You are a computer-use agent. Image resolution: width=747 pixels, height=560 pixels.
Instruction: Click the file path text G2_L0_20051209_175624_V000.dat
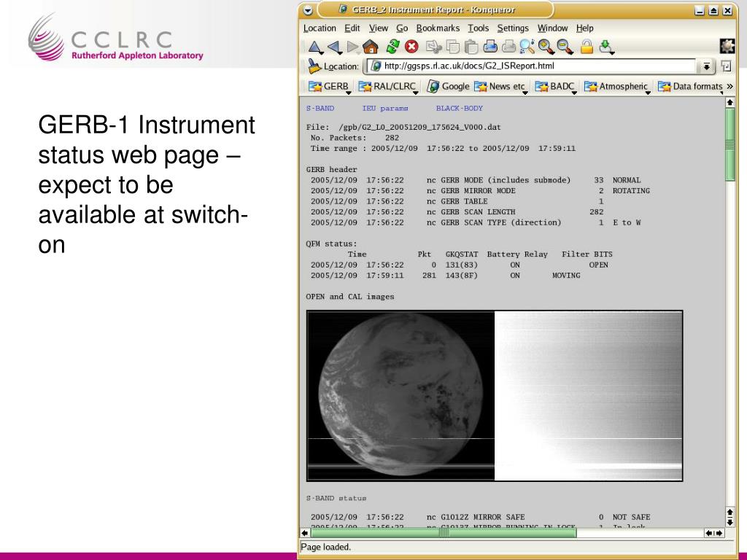click(x=419, y=127)
